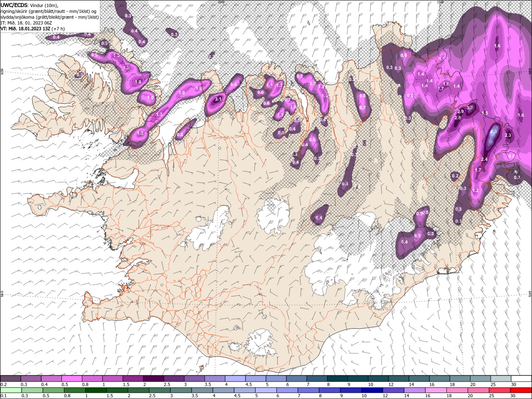Click the 10 label of the upper legend
Screen dimensions: 532x399
[x=370, y=384]
